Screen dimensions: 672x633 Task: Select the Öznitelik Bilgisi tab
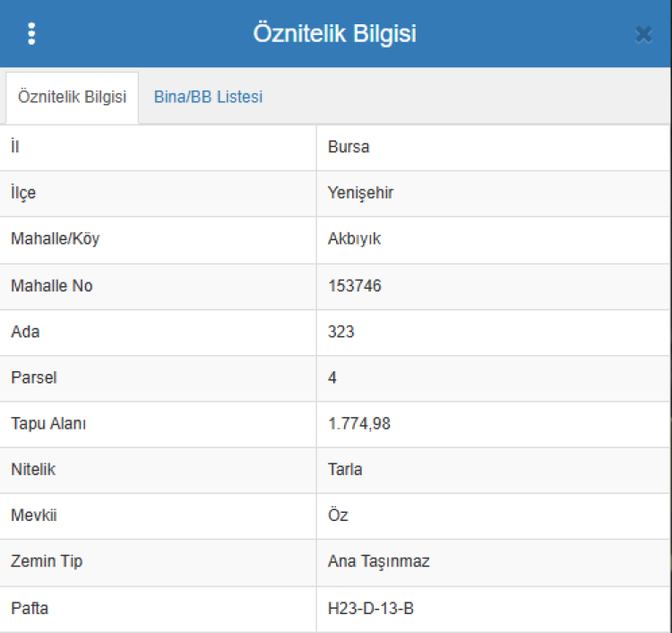[x=72, y=98]
